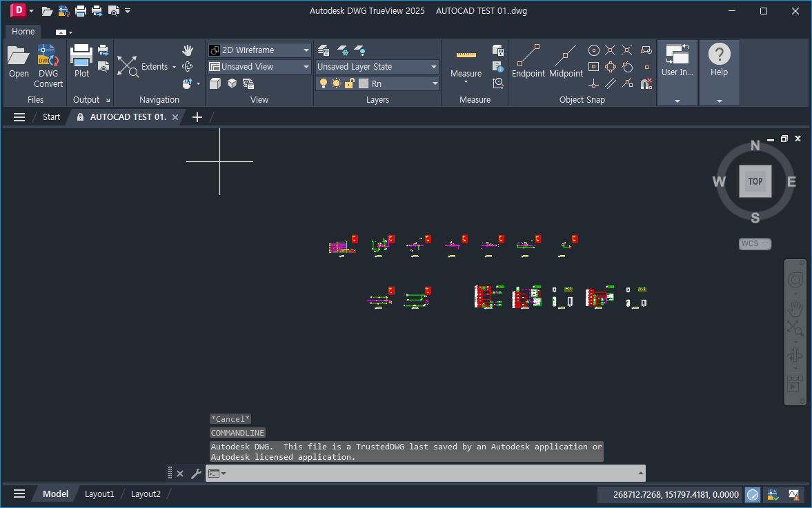Open command line customize wrench icon
Viewport: 812px width, 508px height.
[x=196, y=474]
